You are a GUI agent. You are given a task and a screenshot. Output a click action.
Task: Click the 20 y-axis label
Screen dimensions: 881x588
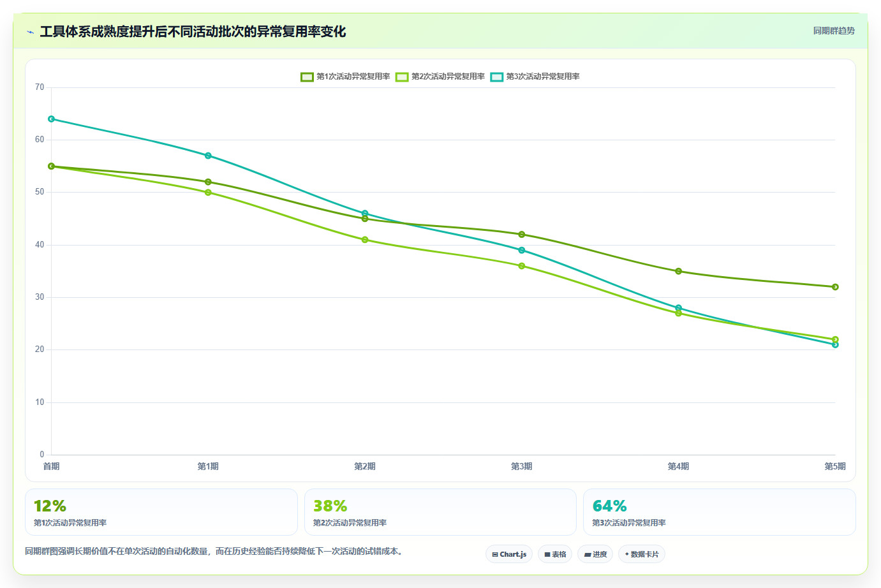[40, 349]
